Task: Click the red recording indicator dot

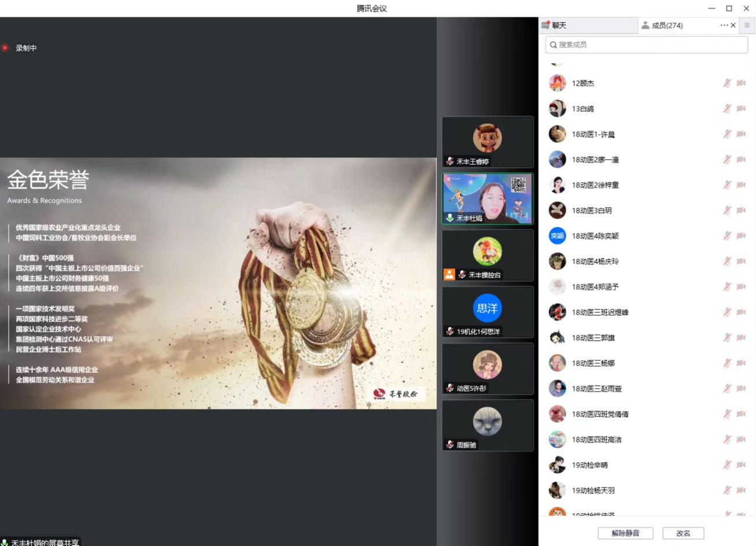Action: (5, 48)
